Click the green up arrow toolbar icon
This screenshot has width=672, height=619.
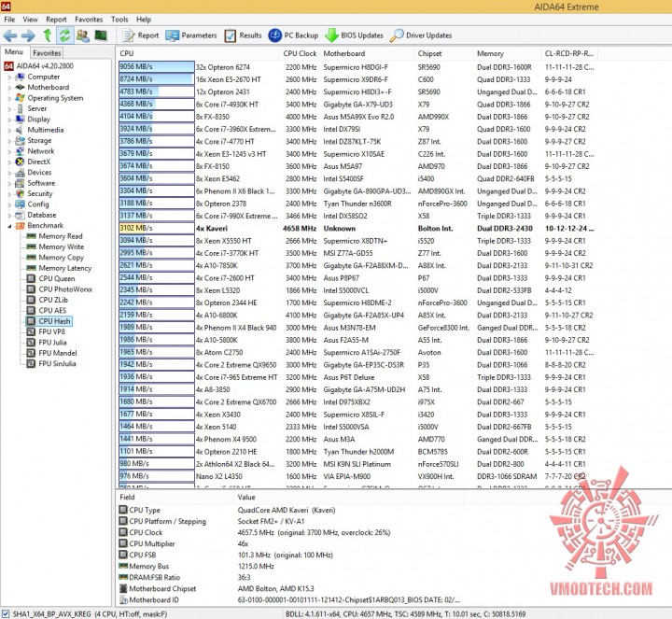point(48,35)
